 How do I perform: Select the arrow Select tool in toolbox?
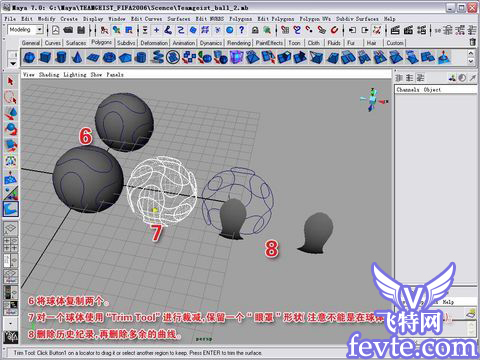(x=10, y=81)
